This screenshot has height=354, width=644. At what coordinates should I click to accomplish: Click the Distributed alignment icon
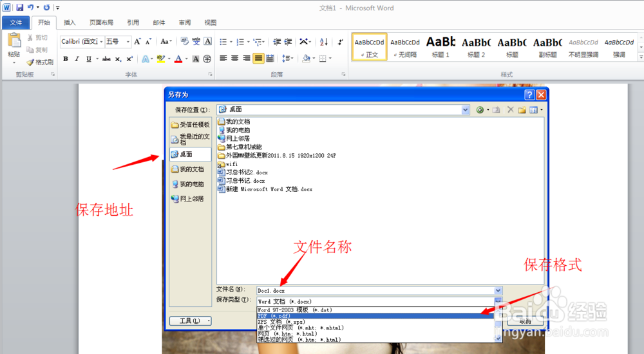[270, 59]
